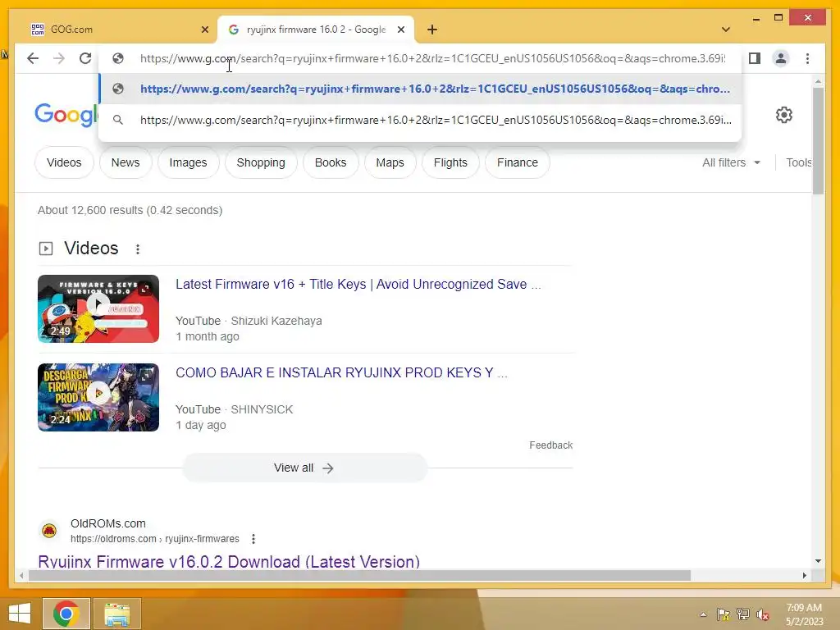
Task: Click the YouTube · SHINYSICK source text
Action: [234, 409]
